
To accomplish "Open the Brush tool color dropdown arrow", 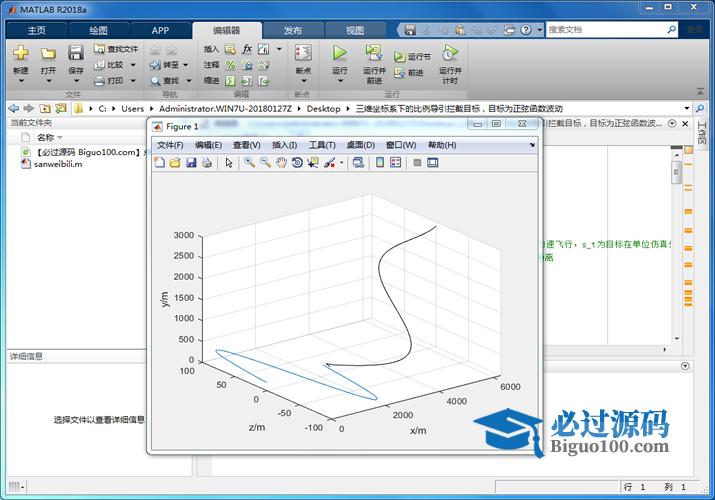I will coord(342,163).
